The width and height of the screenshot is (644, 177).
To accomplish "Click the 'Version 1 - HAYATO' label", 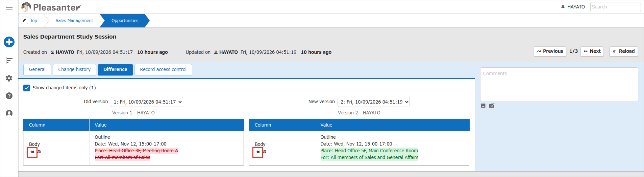I will (133, 113).
